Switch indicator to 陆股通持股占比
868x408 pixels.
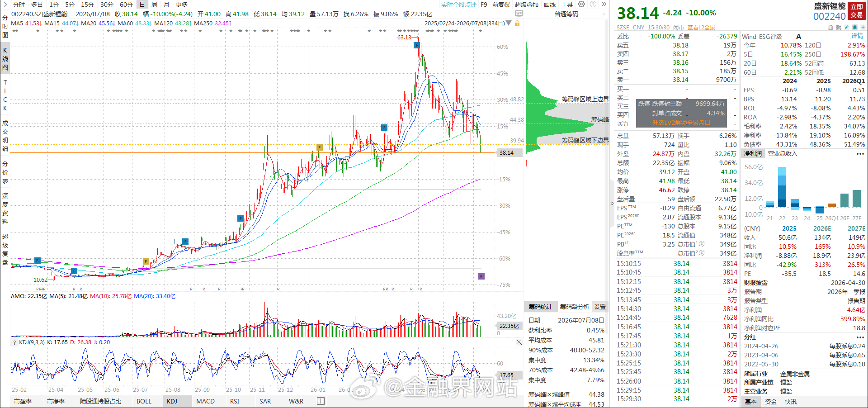coord(100,401)
